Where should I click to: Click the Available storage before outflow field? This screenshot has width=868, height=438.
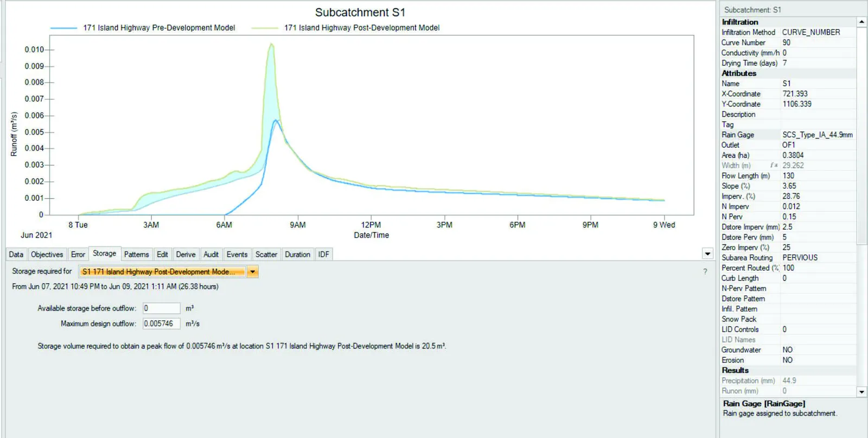pos(162,308)
